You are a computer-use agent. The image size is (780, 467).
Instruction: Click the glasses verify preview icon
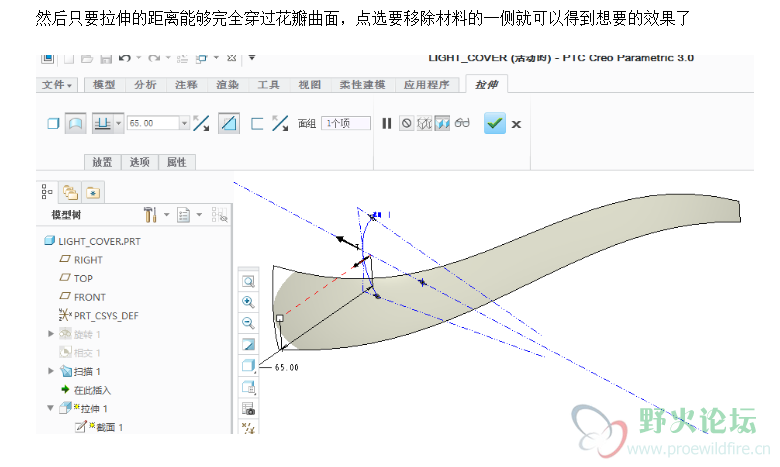(462, 123)
